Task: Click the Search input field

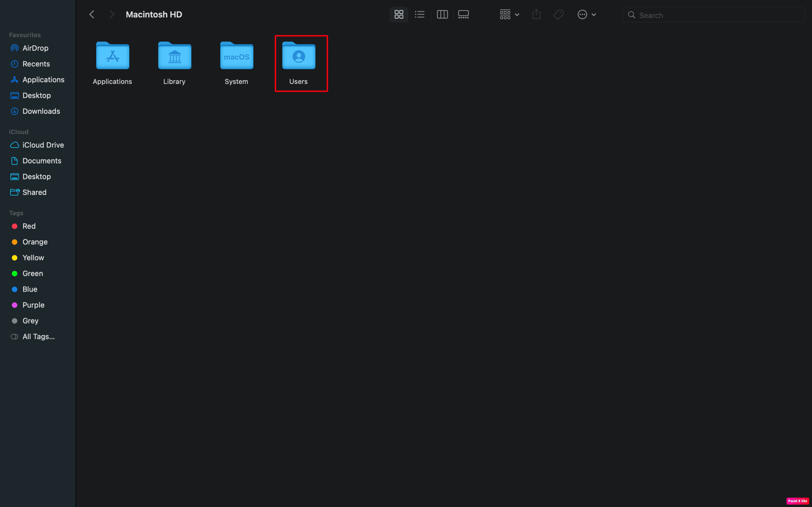Action: [x=714, y=15]
